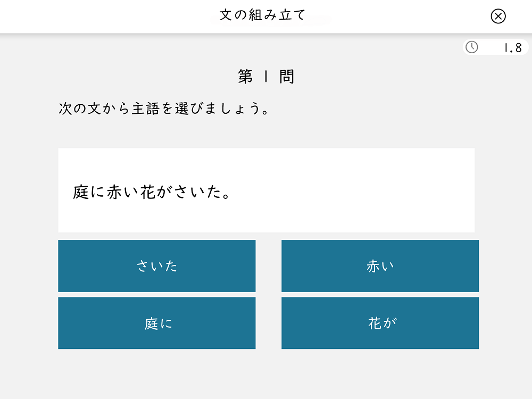Screen dimensions: 532x399
Task: Click the timer value 1.8
Action: click(x=512, y=48)
